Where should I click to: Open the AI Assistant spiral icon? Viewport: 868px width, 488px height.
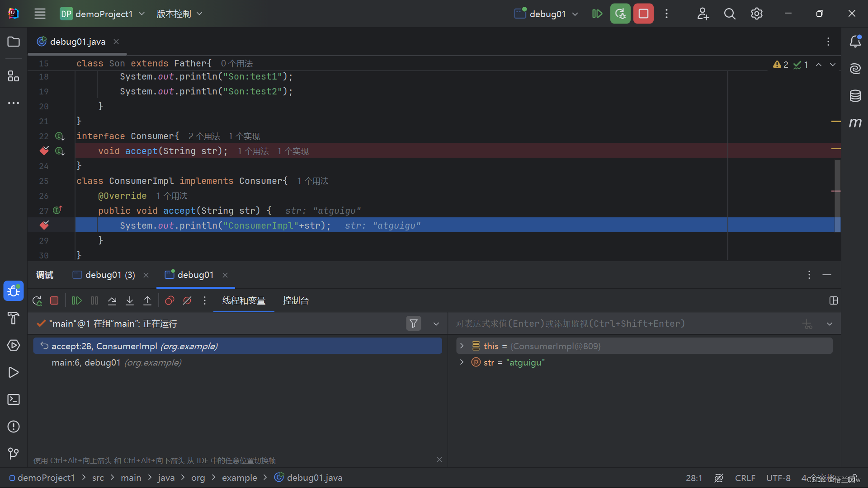pyautogui.click(x=855, y=69)
